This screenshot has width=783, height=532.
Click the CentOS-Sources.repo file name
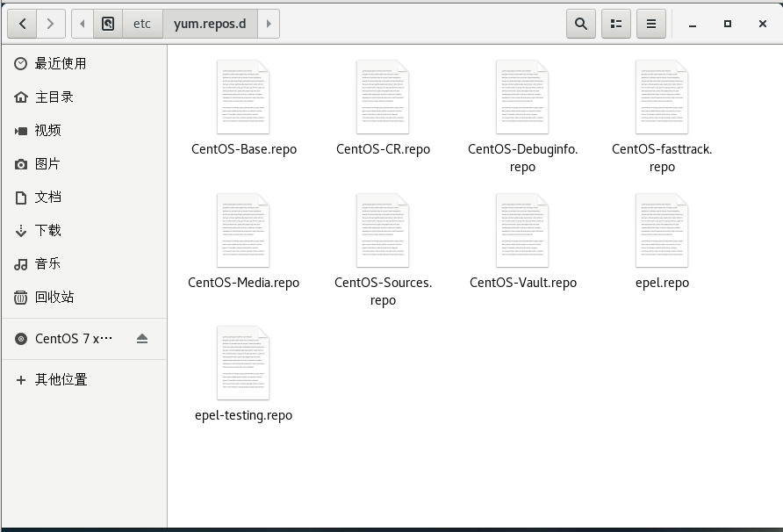point(383,291)
